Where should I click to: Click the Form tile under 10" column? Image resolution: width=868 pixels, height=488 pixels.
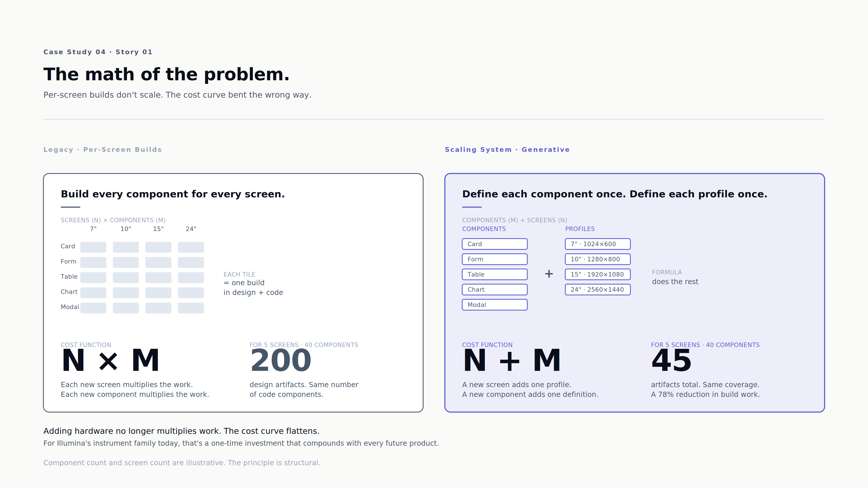click(x=126, y=262)
